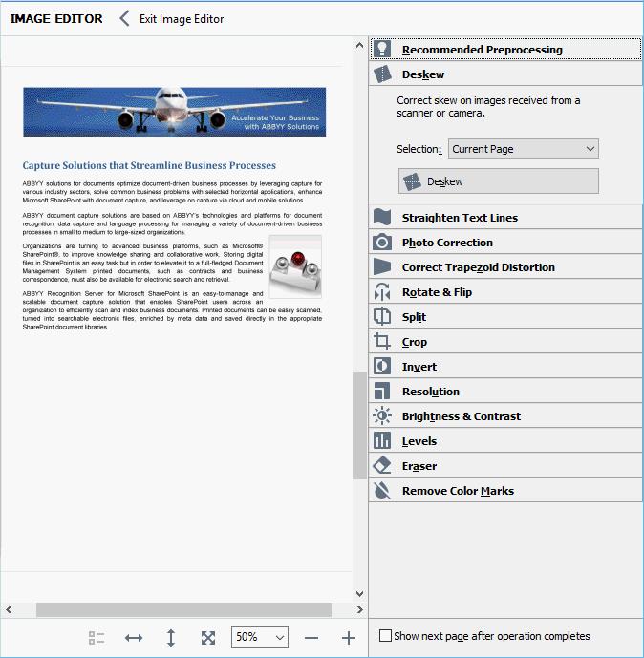Click the Eraser tool icon

tap(382, 465)
